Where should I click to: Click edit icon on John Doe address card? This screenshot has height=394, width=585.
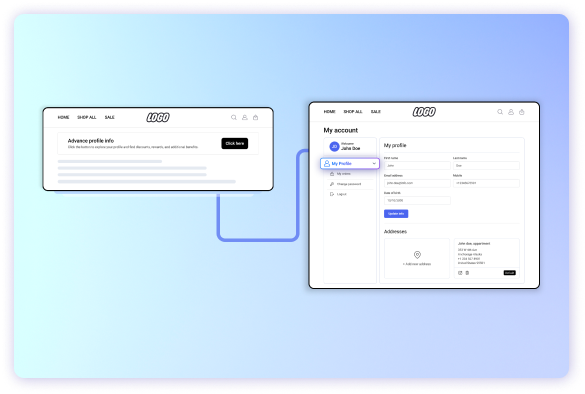[460, 273]
